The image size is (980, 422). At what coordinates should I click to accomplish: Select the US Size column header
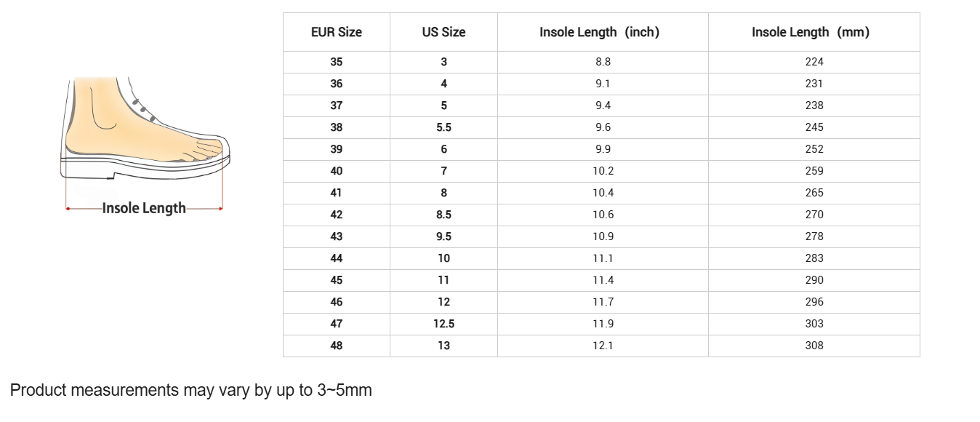pos(443,32)
